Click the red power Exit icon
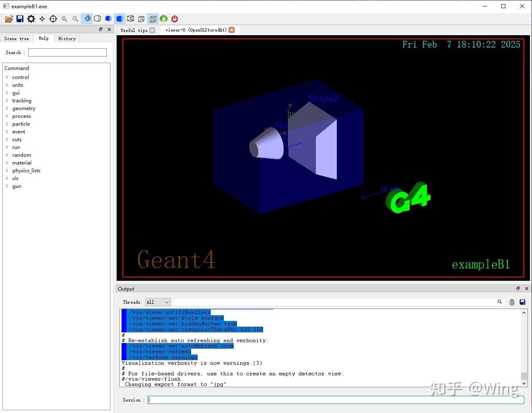Screen dimensions: 532x413 [x=175, y=19]
